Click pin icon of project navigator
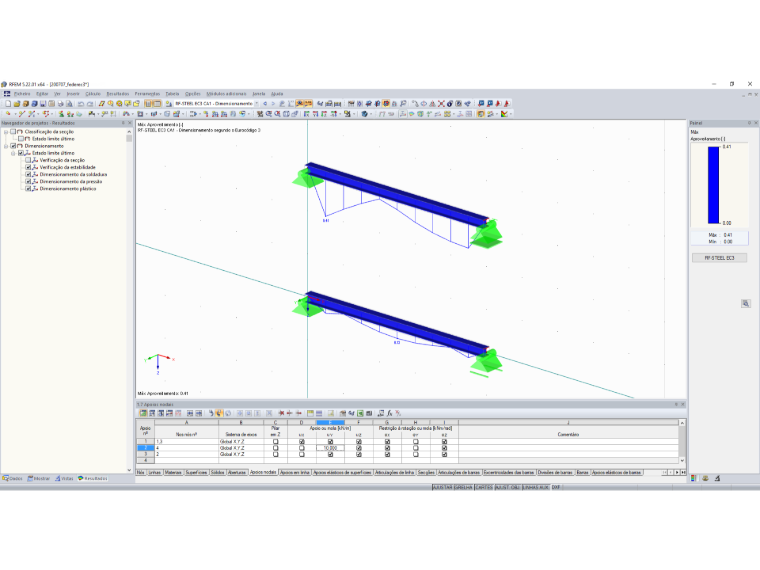 point(123,123)
